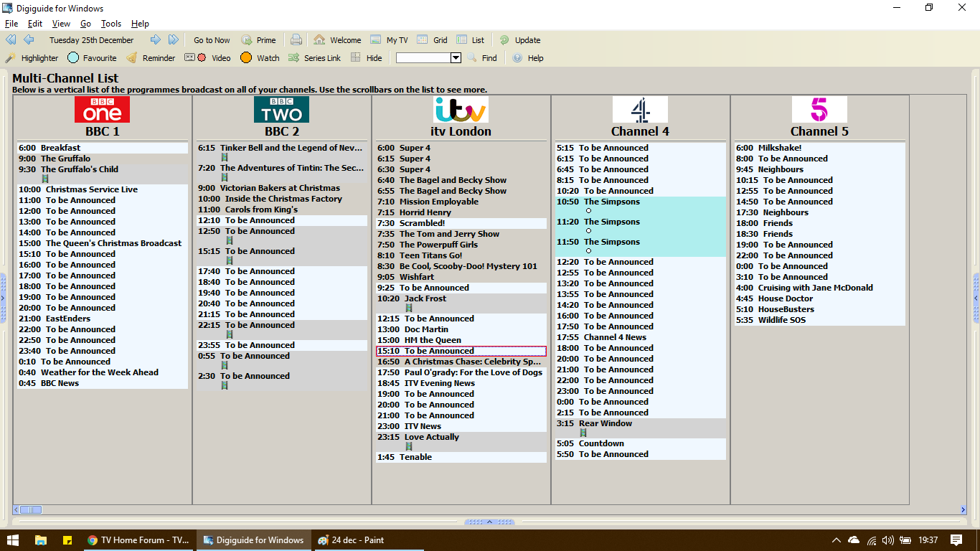Open the notification action center
Viewport: 980px width, 551px height.
(x=956, y=540)
